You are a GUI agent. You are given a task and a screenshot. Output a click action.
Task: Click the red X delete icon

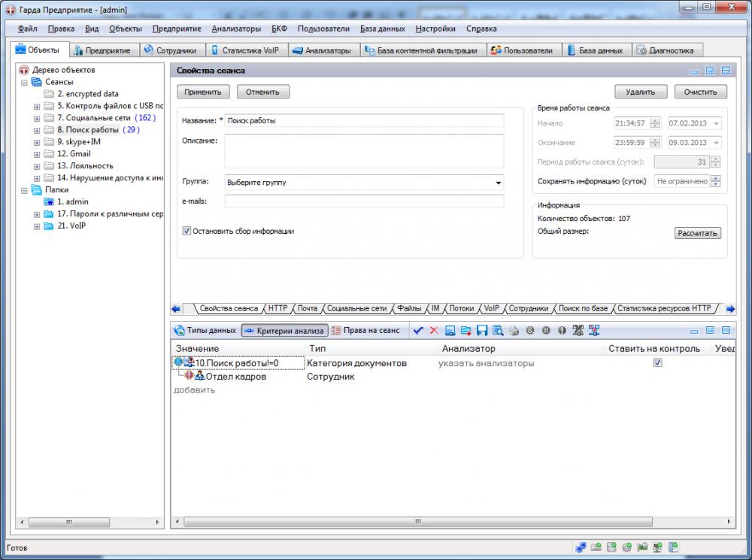tap(434, 331)
